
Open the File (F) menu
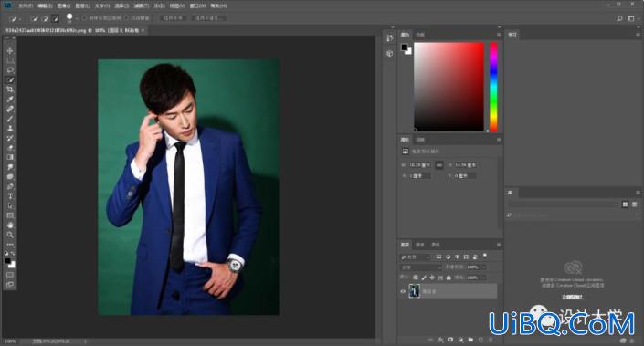(x=25, y=5)
